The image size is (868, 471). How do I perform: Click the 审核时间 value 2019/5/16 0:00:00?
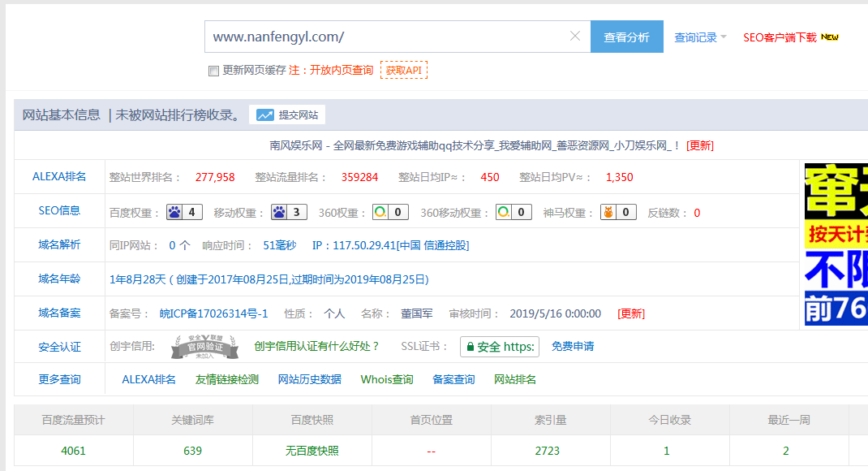(x=555, y=313)
